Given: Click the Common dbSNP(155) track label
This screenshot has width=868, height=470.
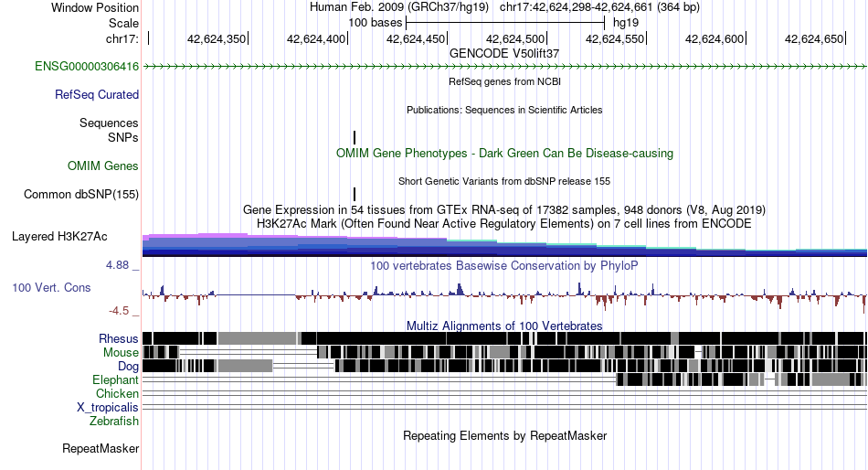Looking at the screenshot, I should pyautogui.click(x=80, y=195).
